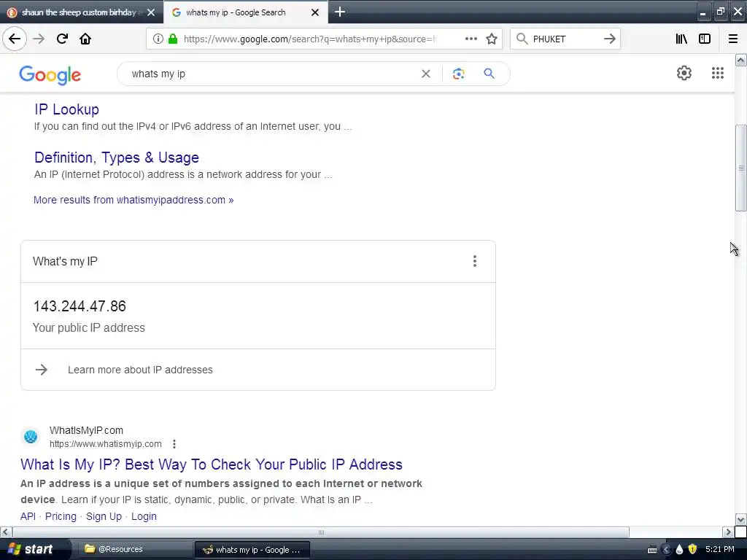
Task: Click the scroll up arrow
Action: tap(740, 60)
